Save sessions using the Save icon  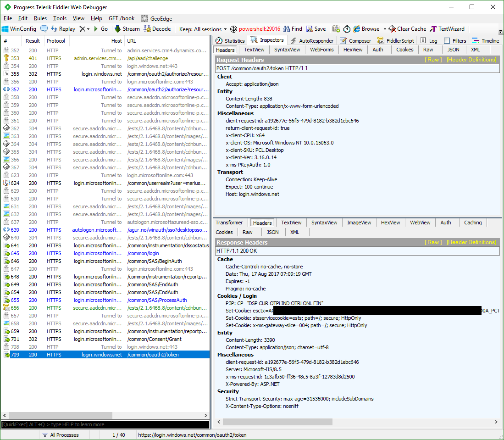(316, 29)
